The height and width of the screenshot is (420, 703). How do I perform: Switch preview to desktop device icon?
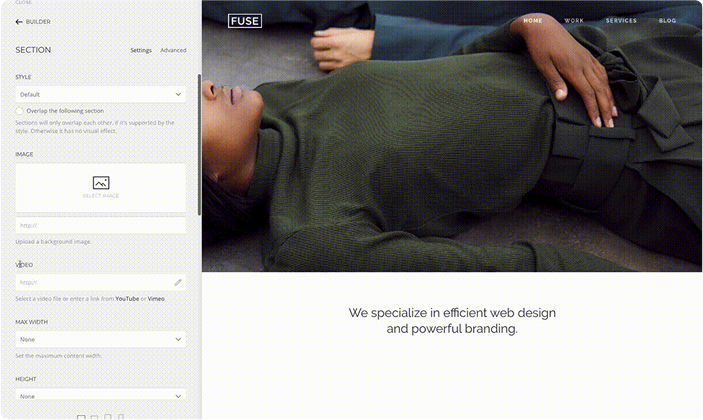click(x=81, y=417)
